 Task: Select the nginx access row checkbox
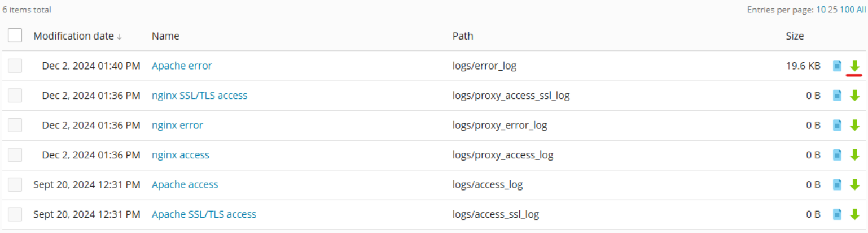pyautogui.click(x=15, y=155)
